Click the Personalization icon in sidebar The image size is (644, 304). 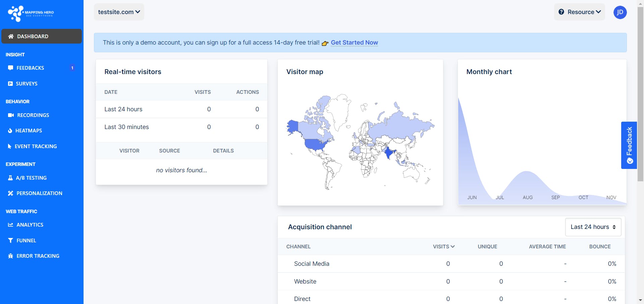tap(10, 193)
